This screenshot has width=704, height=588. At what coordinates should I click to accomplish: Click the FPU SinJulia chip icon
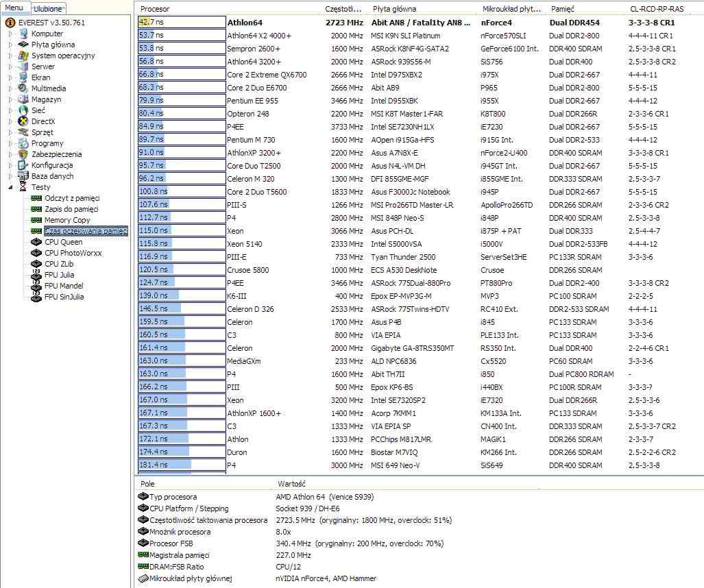36,297
